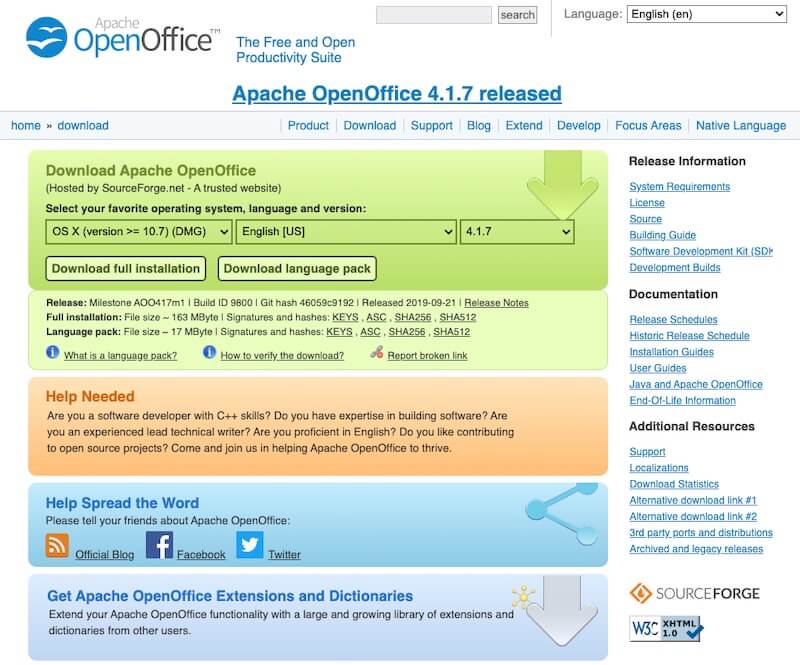Click the W3C XHTML 1.0 badge

pos(666,628)
